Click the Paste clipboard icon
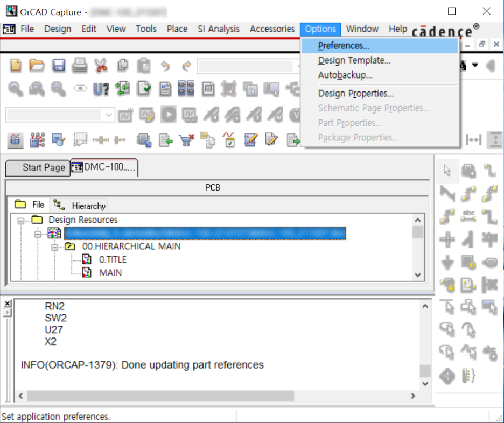The width and height of the screenshot is (504, 423). [x=144, y=66]
